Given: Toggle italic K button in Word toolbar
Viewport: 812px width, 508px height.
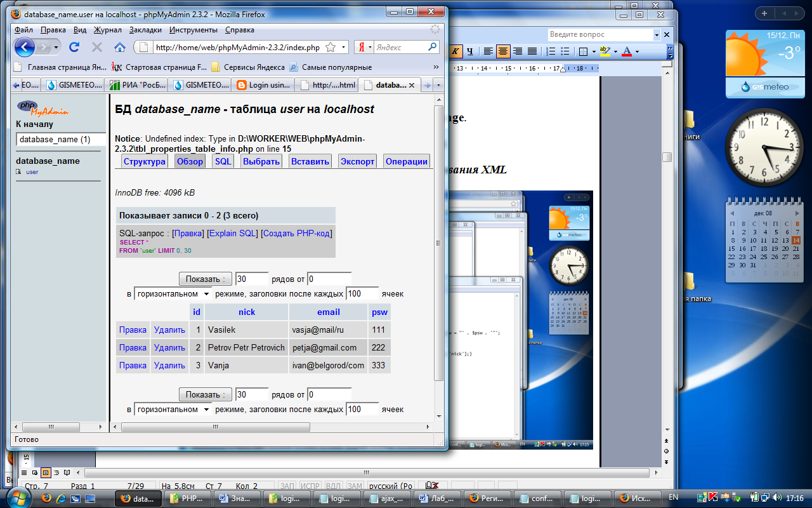Looking at the screenshot, I should click(x=455, y=51).
